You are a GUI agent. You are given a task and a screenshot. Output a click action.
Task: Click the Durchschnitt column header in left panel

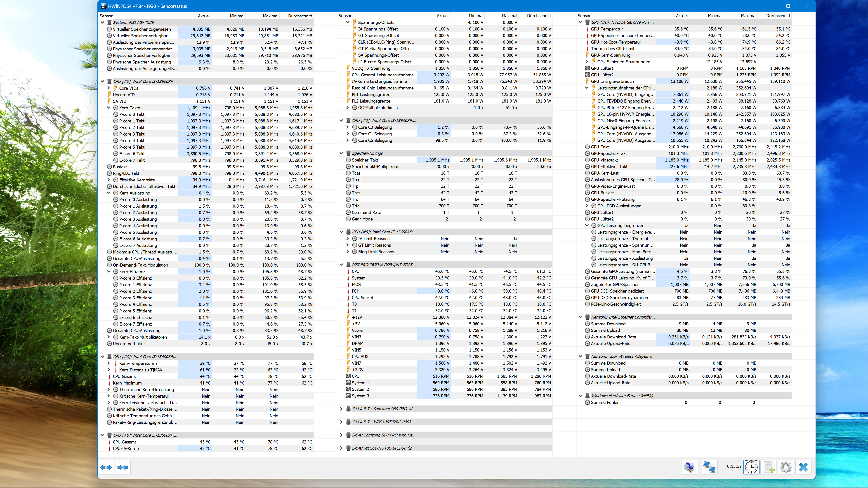(x=300, y=16)
